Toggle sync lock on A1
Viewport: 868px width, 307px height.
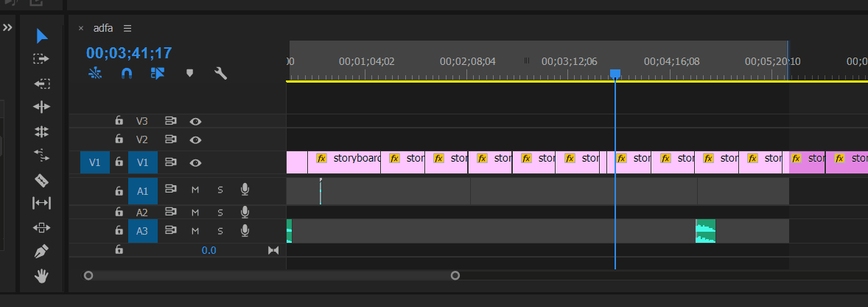(170, 190)
